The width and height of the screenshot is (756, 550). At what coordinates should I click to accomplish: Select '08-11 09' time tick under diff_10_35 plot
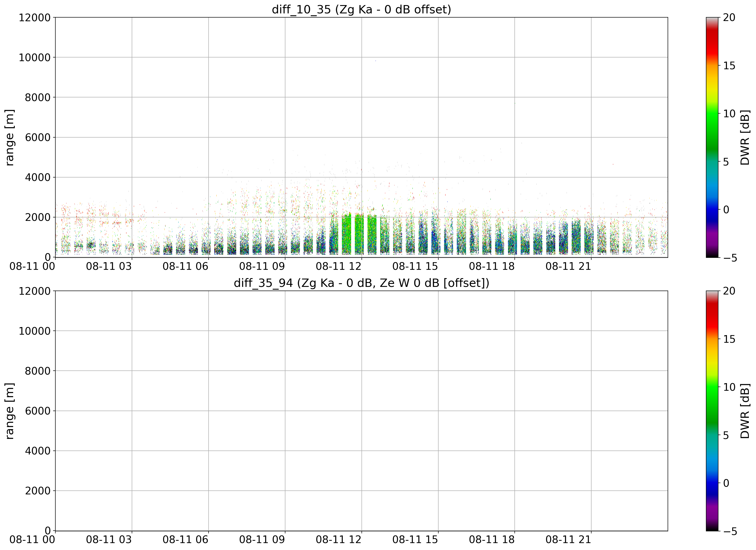click(262, 267)
